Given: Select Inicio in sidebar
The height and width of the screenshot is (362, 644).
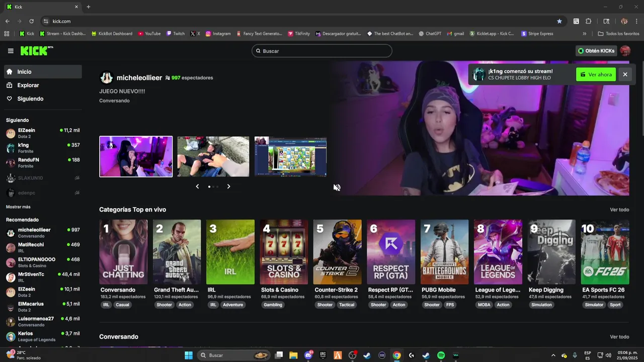Looking at the screenshot, I should tap(43, 72).
